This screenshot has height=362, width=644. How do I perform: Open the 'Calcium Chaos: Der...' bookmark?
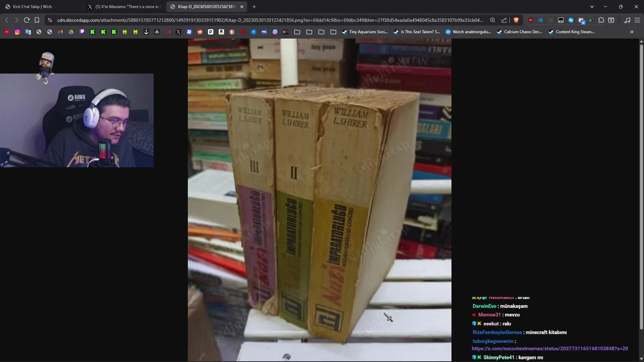[519, 32]
